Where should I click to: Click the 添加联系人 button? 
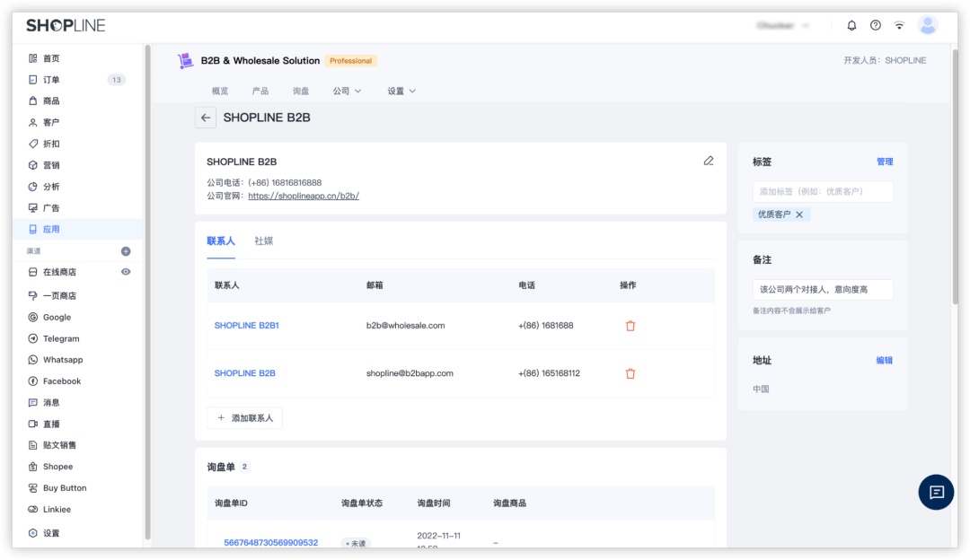(x=244, y=418)
